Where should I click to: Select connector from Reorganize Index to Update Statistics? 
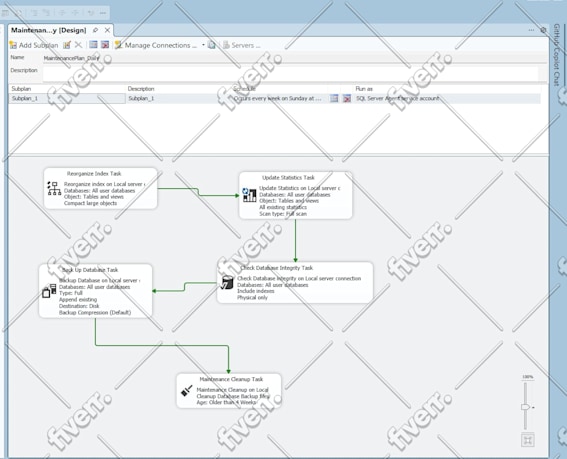[x=198, y=192]
